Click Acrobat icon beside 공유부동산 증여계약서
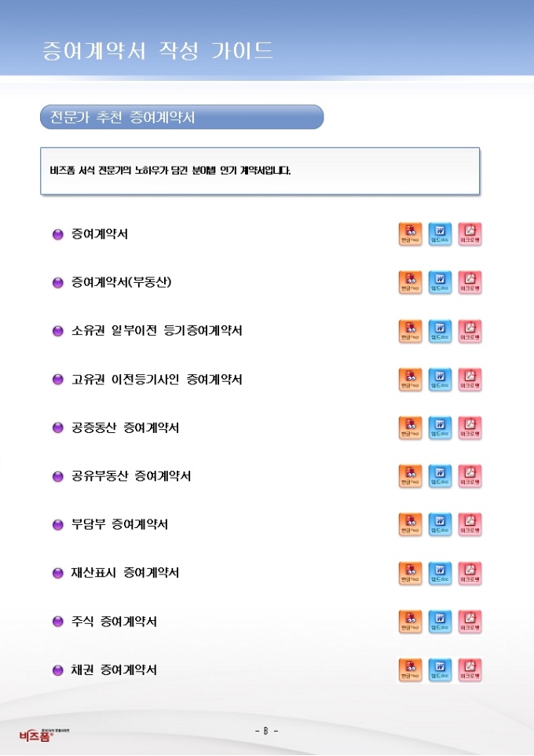 (470, 476)
